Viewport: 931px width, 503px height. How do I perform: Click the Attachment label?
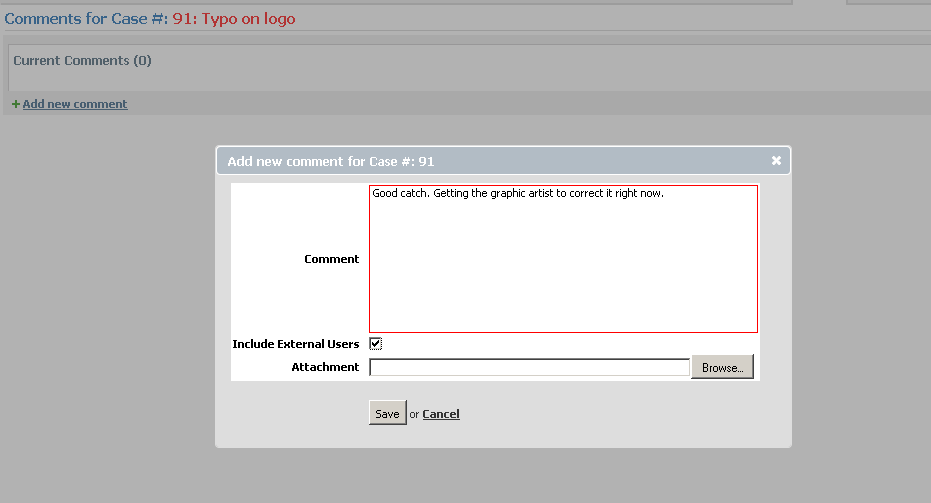(325, 367)
